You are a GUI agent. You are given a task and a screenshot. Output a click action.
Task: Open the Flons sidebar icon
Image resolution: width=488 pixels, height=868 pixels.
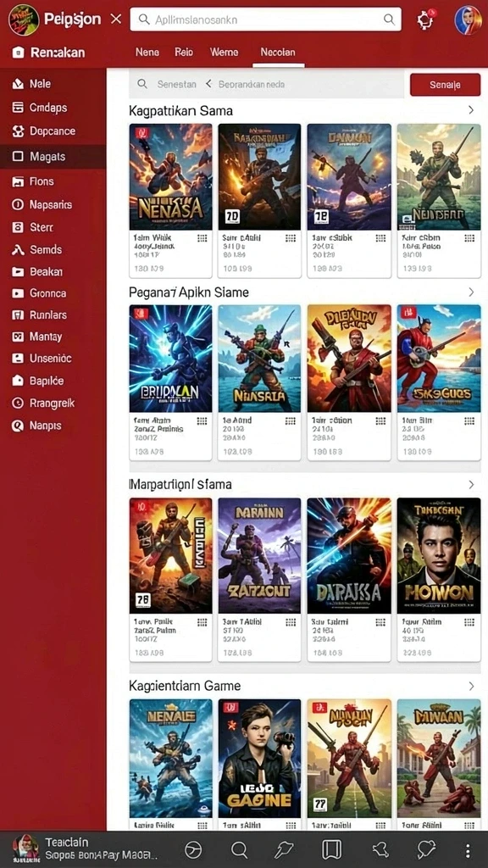pos(18,181)
